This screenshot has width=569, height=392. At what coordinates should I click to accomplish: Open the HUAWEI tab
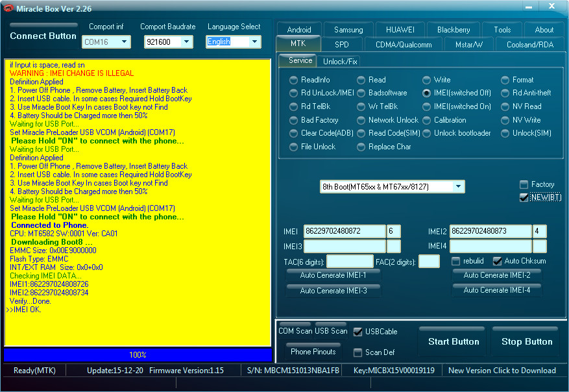pos(400,30)
